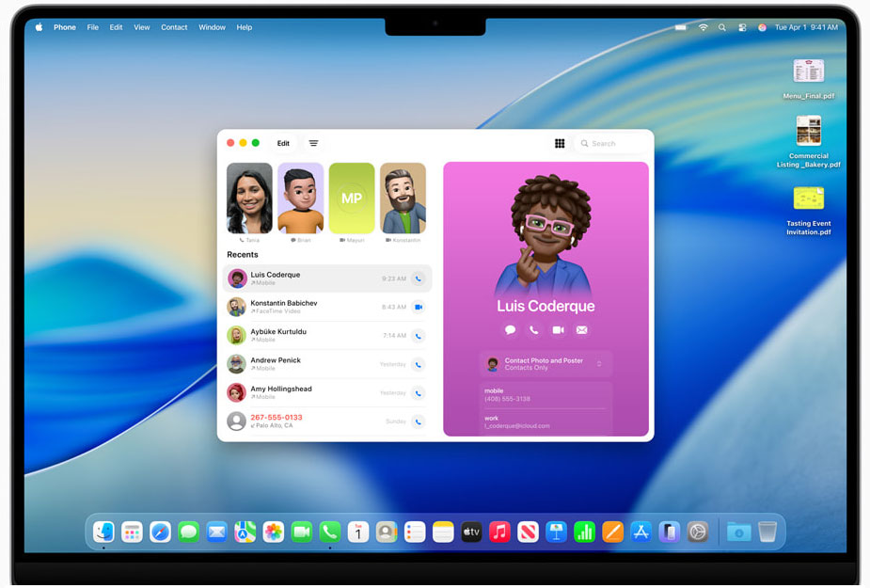Click the Edit button in the toolbar
Screen dimensions: 870x588
point(283,143)
